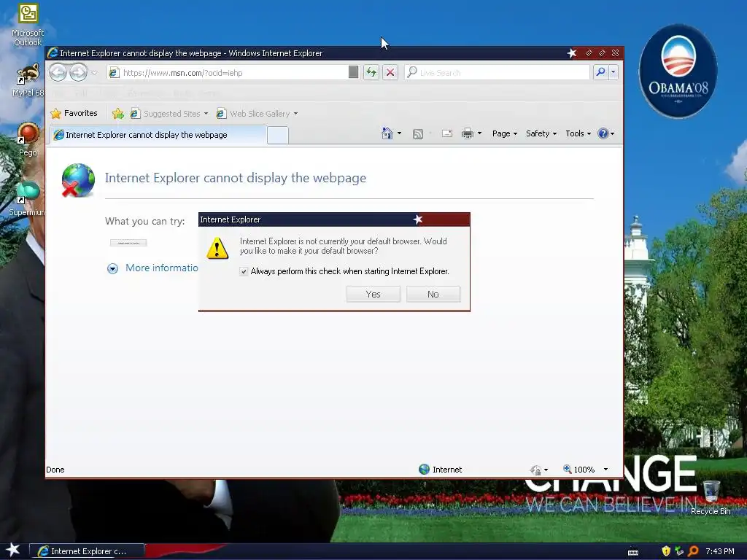Expand the Home button dropdown arrow

tap(399, 133)
